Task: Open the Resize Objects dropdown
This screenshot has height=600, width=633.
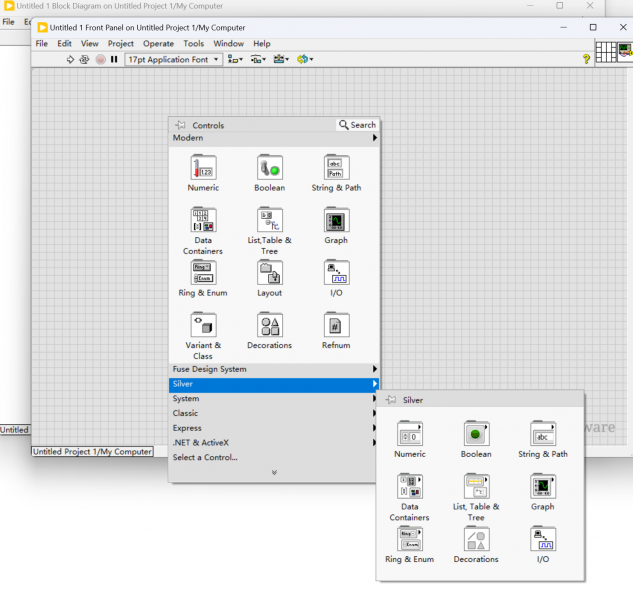Action: pos(281,59)
